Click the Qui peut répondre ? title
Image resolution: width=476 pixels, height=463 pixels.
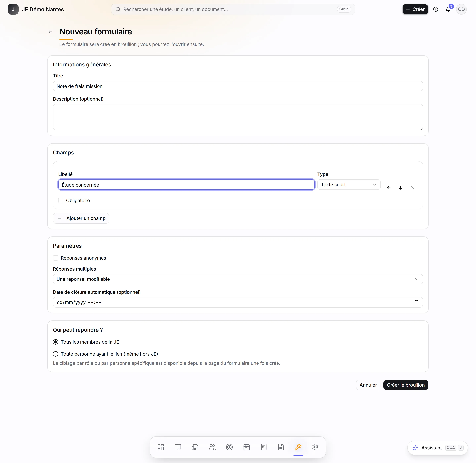[x=78, y=330]
